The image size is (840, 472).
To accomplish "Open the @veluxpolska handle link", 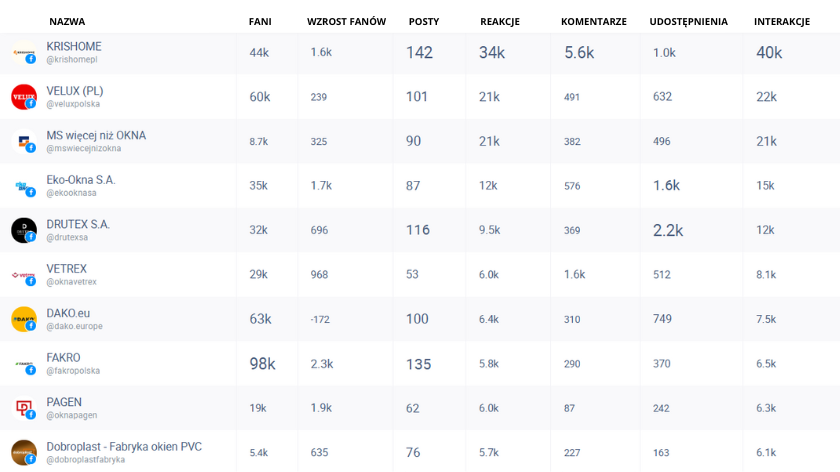I will [73, 104].
